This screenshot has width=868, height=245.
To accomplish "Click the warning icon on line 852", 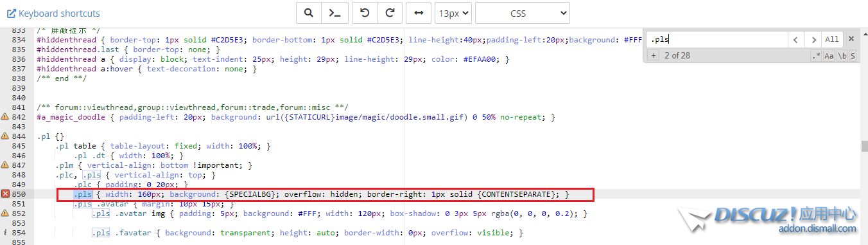I will [x=5, y=213].
